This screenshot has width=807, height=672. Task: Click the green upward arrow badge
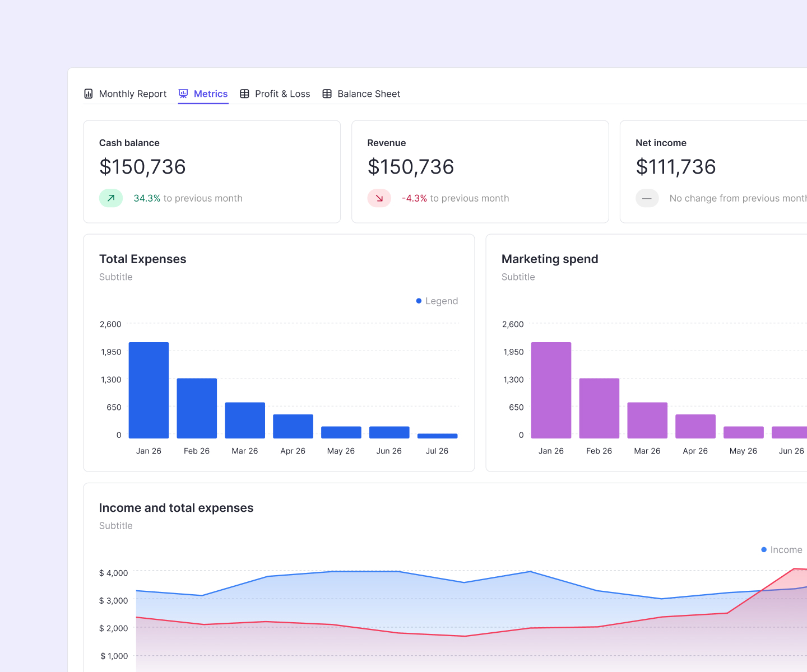[x=111, y=198]
